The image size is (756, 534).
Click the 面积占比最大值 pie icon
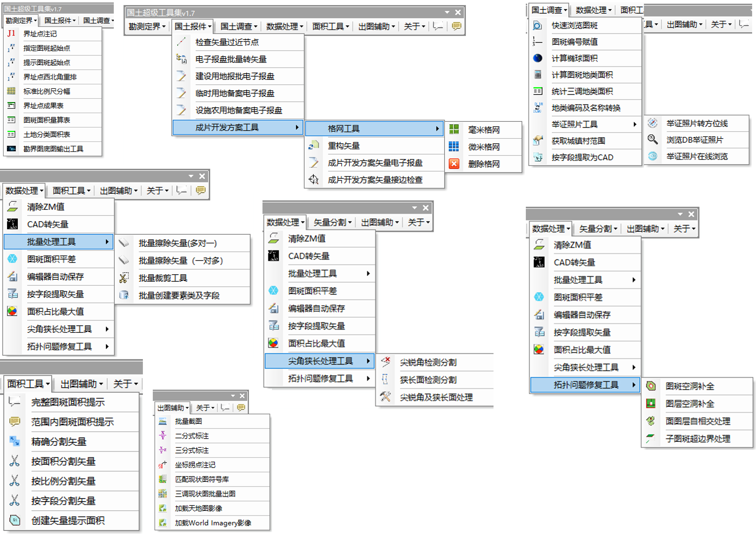[x=12, y=311]
